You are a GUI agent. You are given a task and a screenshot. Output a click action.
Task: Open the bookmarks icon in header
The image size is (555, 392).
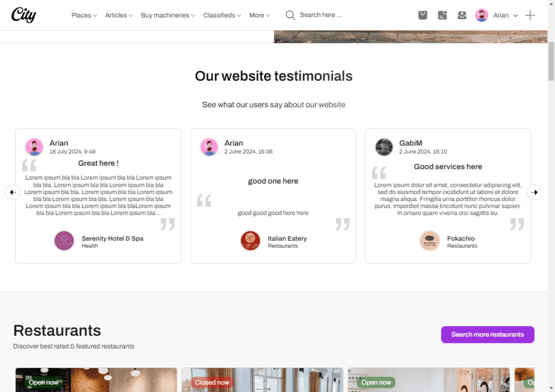coord(422,15)
